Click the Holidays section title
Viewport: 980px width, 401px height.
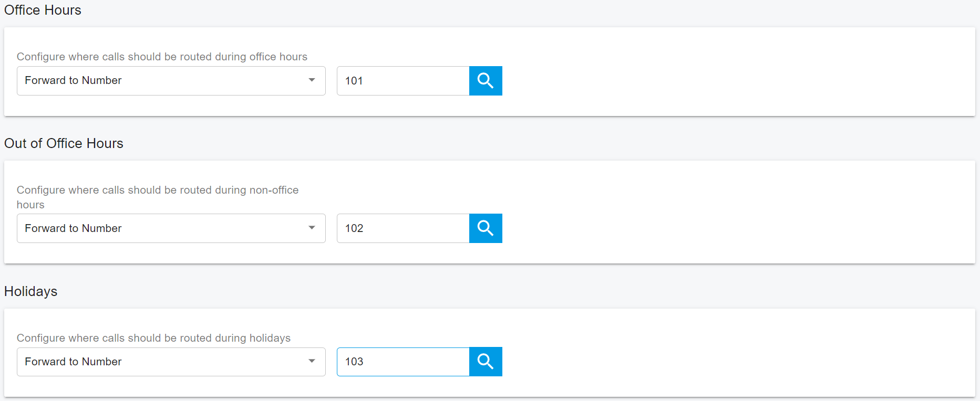30,291
